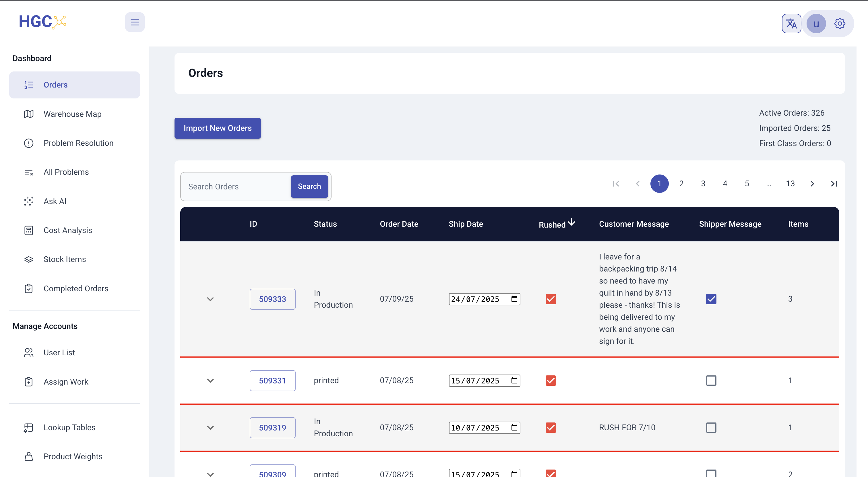The image size is (868, 477).
Task: Go to next page arrow
Action: pyautogui.click(x=812, y=184)
